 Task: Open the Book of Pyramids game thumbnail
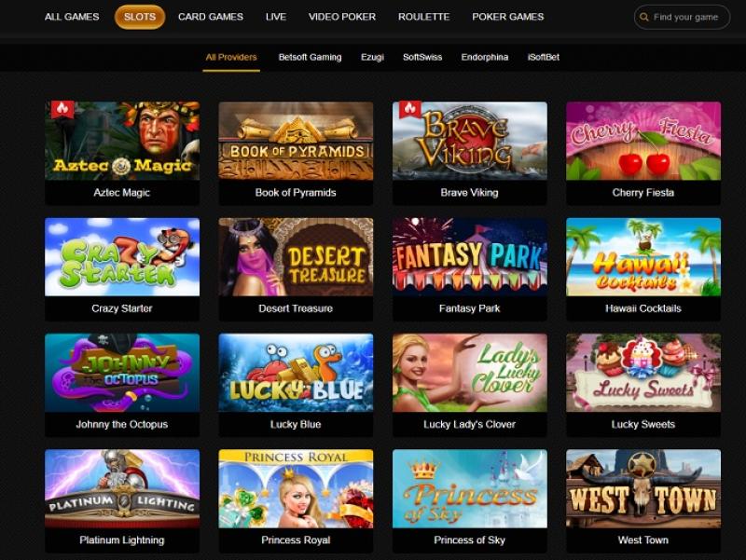coord(296,141)
